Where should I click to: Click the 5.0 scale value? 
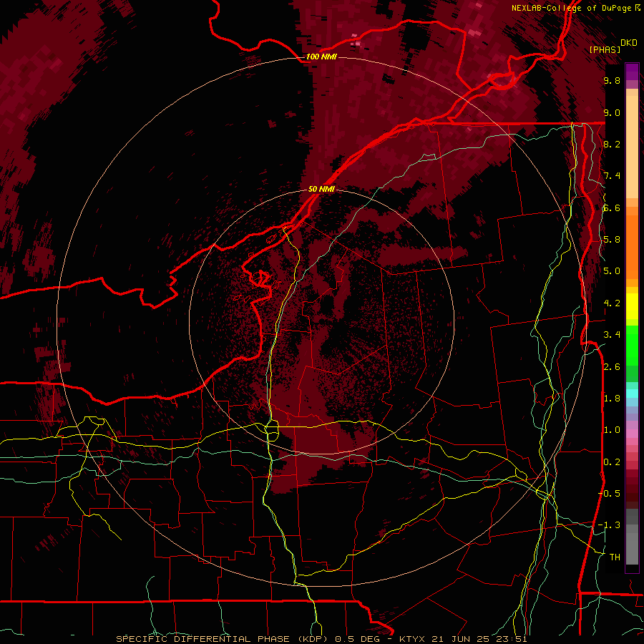coord(612,271)
